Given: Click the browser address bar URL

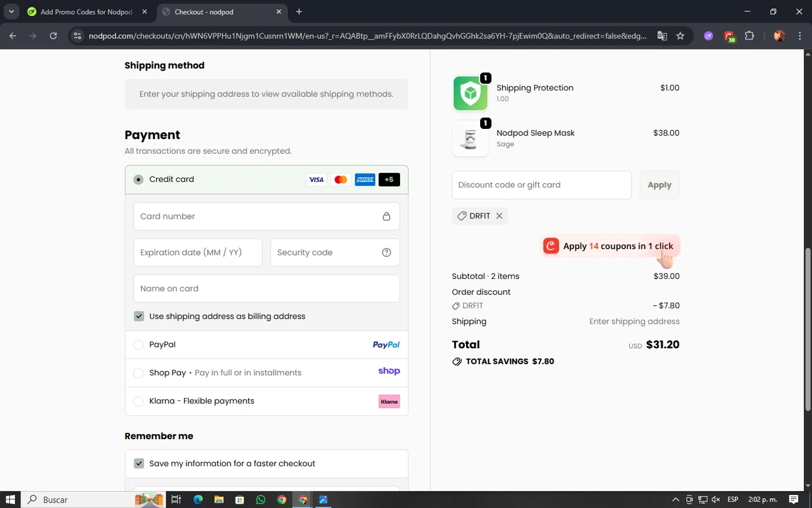Looking at the screenshot, I should coord(367,36).
